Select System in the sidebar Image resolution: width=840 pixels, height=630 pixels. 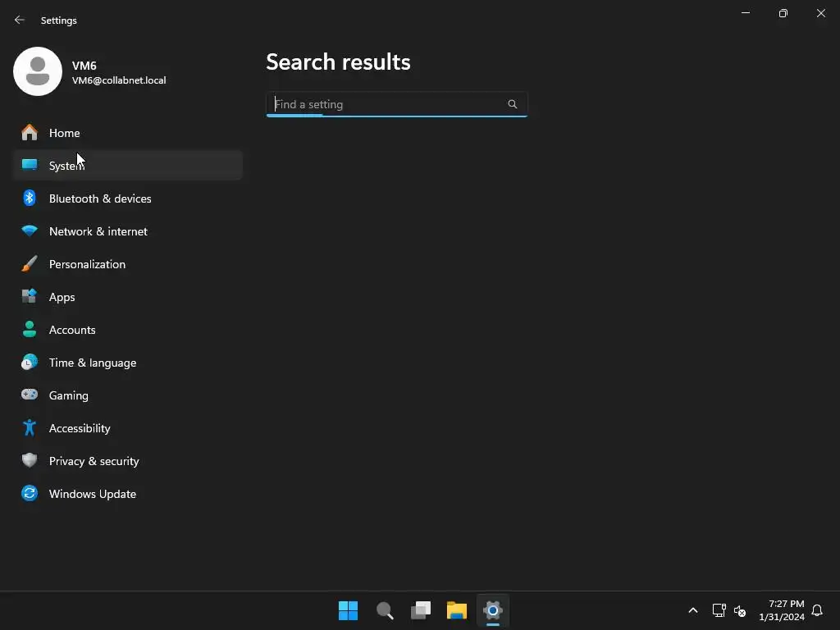tap(127, 165)
